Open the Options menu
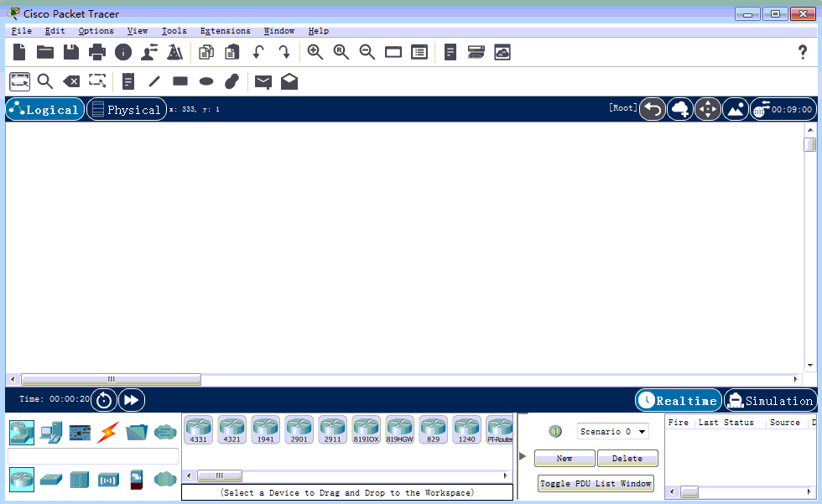Screen dimensions: 822x504 click(x=96, y=31)
